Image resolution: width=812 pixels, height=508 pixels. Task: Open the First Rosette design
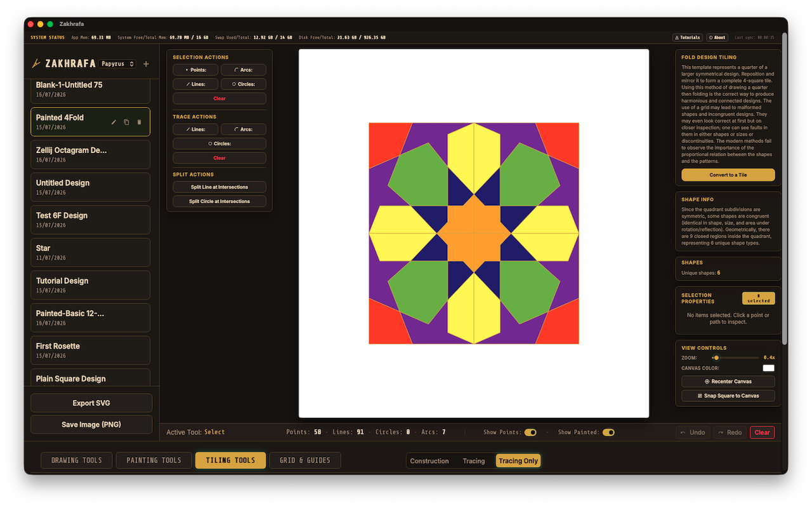pos(90,351)
